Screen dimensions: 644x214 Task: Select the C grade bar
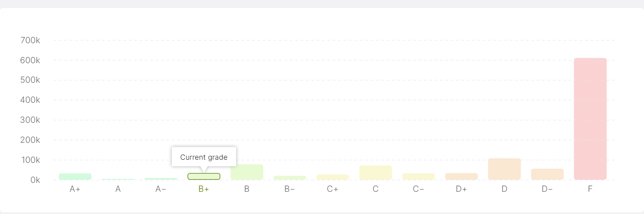376,173
